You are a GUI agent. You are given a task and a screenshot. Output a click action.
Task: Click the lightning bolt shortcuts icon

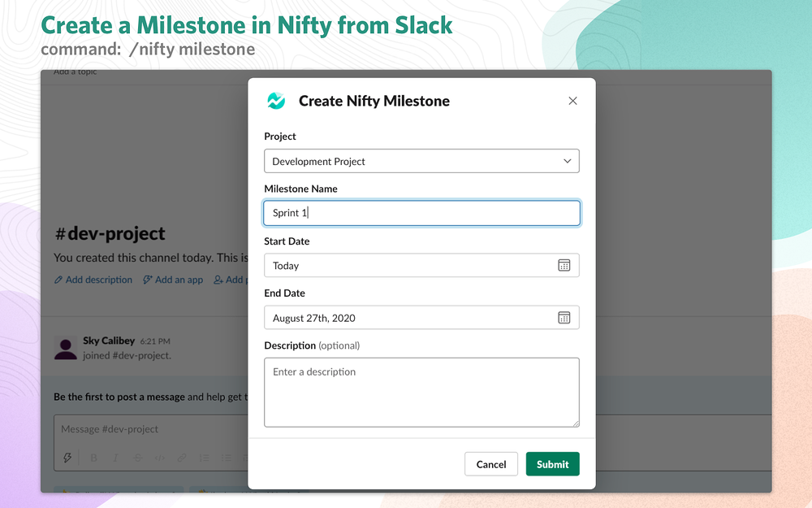click(x=67, y=458)
